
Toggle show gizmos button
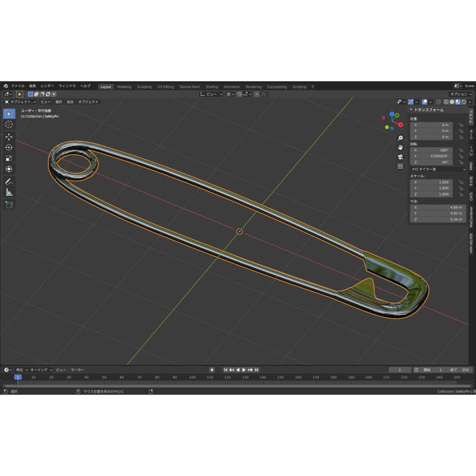[410, 102]
